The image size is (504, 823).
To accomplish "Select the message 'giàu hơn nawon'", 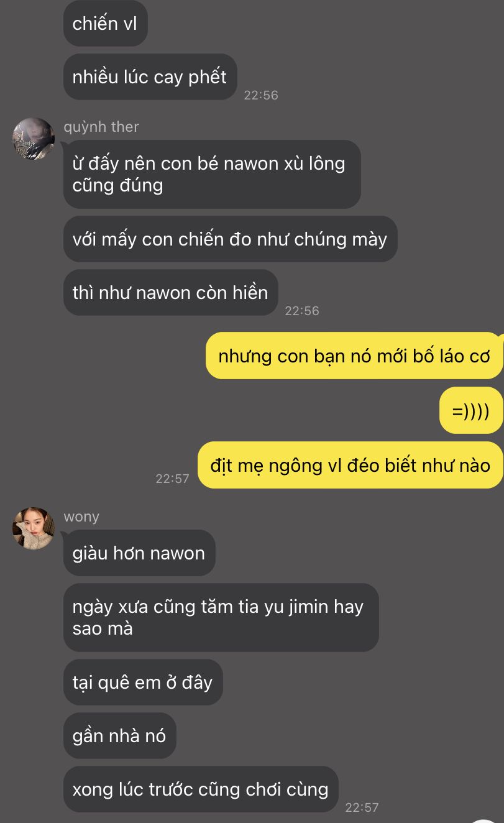I will pos(139,553).
